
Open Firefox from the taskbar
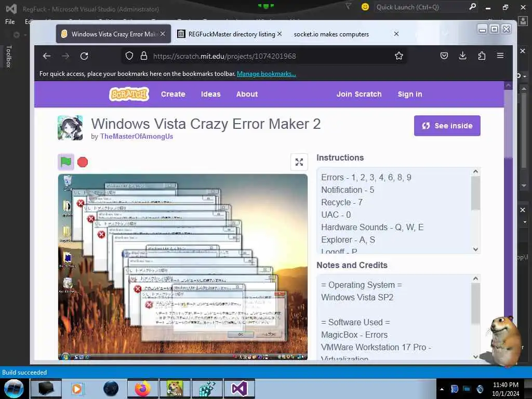[142, 389]
